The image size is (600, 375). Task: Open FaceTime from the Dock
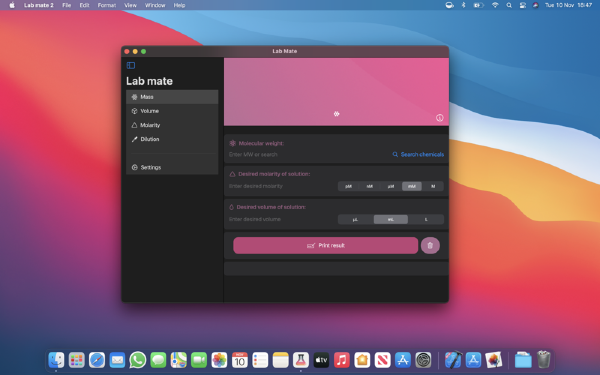pyautogui.click(x=199, y=360)
